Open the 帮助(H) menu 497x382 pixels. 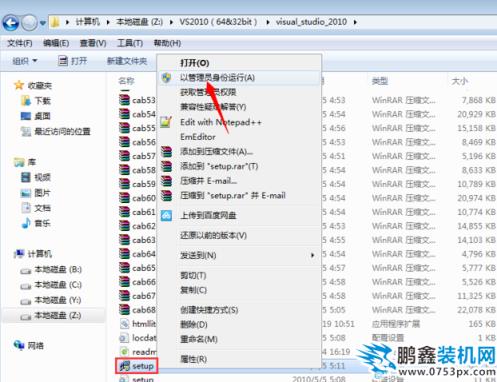167,43
